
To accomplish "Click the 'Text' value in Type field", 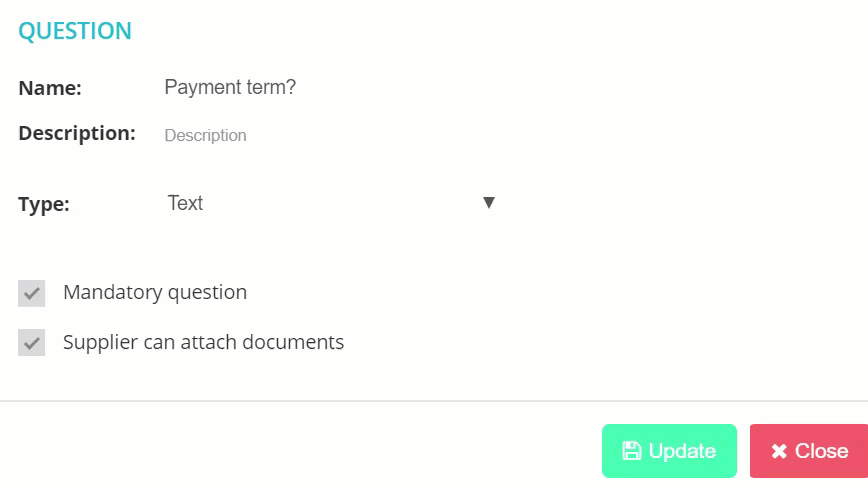I will [185, 203].
